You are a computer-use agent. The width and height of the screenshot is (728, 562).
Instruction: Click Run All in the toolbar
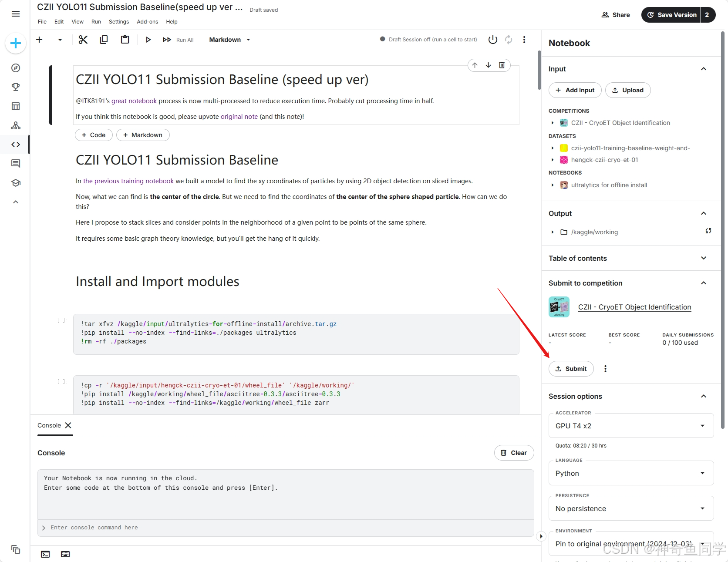point(179,40)
